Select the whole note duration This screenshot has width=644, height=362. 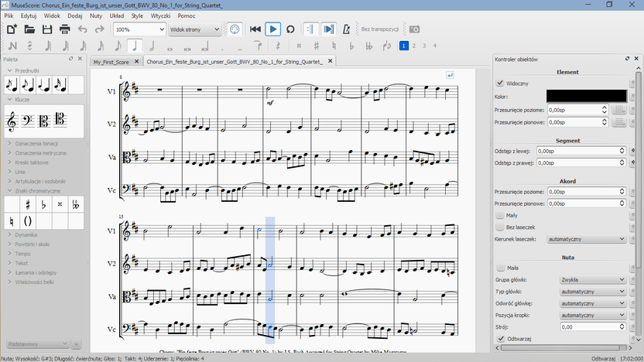coord(170,48)
